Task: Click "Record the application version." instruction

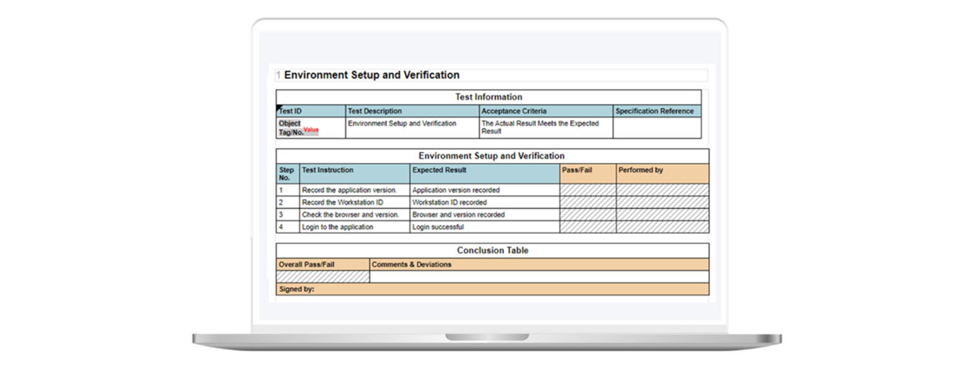Action: click(x=355, y=190)
